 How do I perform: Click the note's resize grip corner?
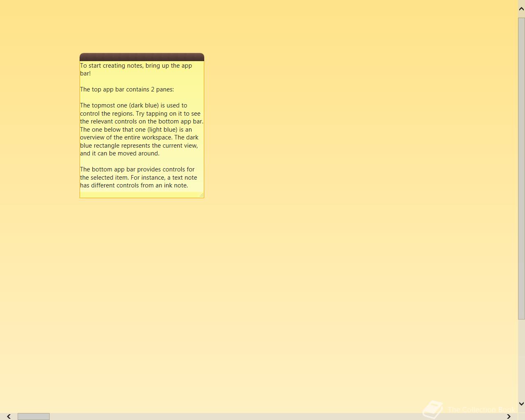(201, 195)
